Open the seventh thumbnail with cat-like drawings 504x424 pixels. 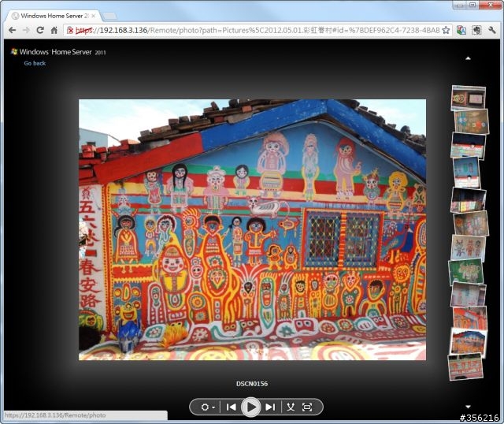point(468,247)
